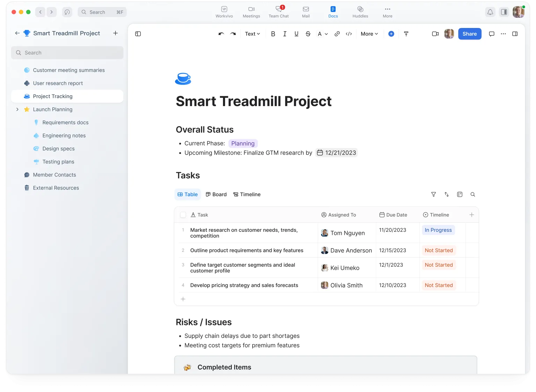
Task: Click the Share button
Action: click(469, 34)
